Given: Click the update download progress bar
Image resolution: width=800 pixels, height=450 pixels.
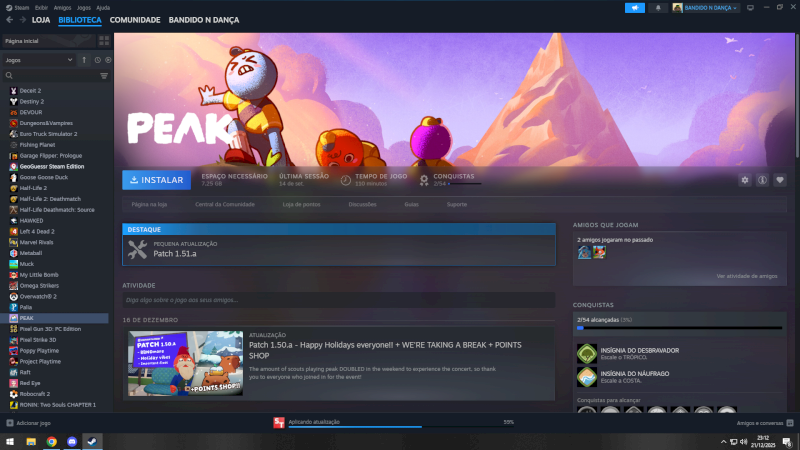Looking at the screenshot, I should [x=393, y=426].
